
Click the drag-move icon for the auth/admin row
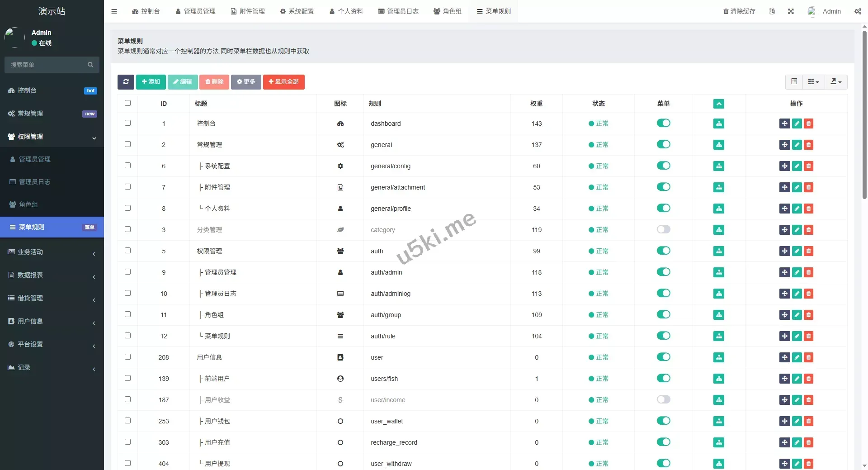pos(784,272)
